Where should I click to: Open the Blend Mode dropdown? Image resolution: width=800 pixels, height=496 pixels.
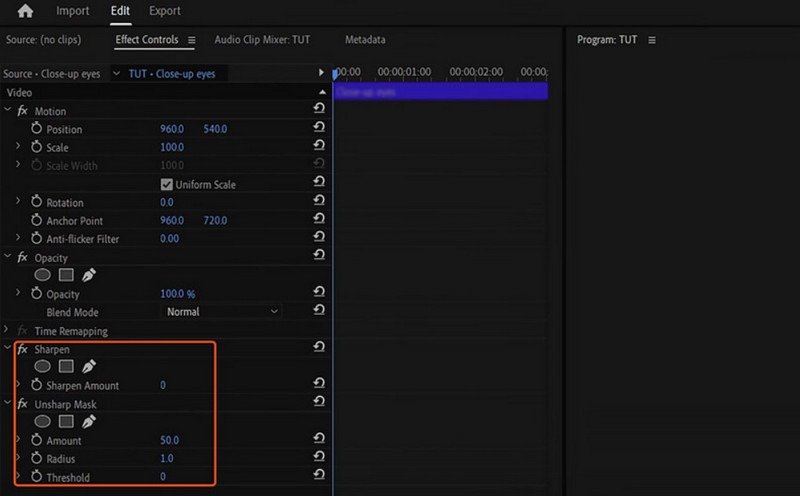(x=222, y=312)
